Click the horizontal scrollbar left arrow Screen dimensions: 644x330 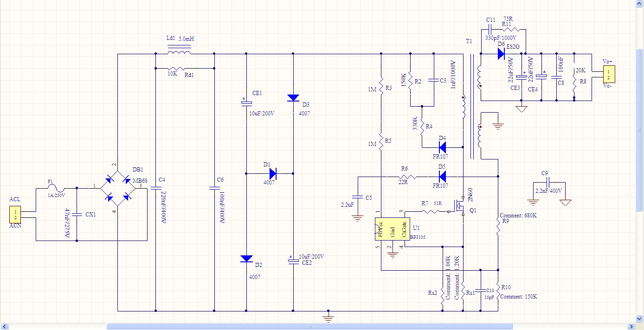coord(4,326)
